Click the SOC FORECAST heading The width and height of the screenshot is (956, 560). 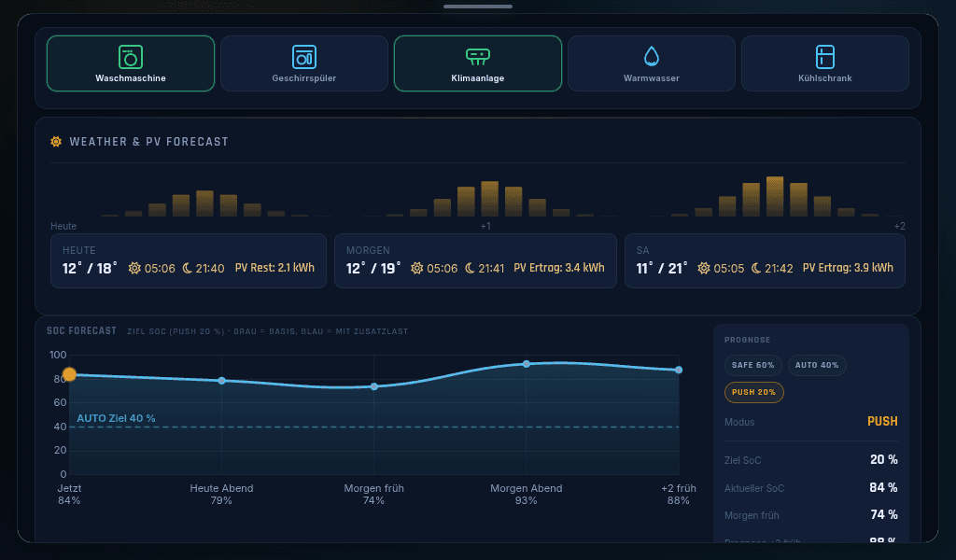82,331
